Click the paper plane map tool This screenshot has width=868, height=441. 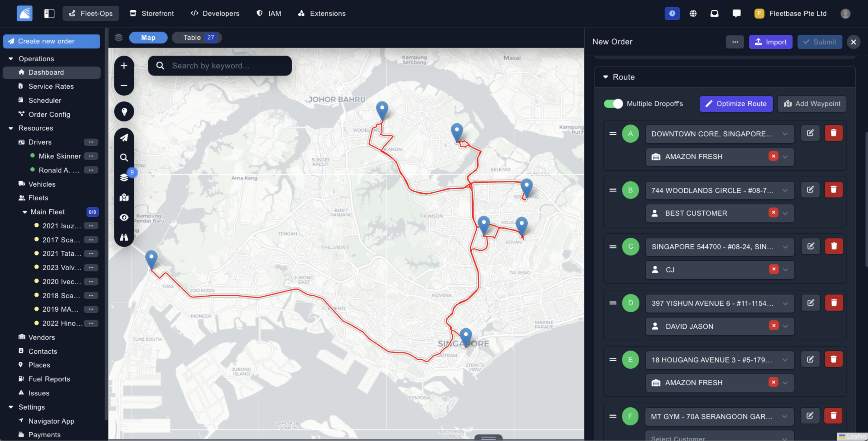click(x=124, y=138)
